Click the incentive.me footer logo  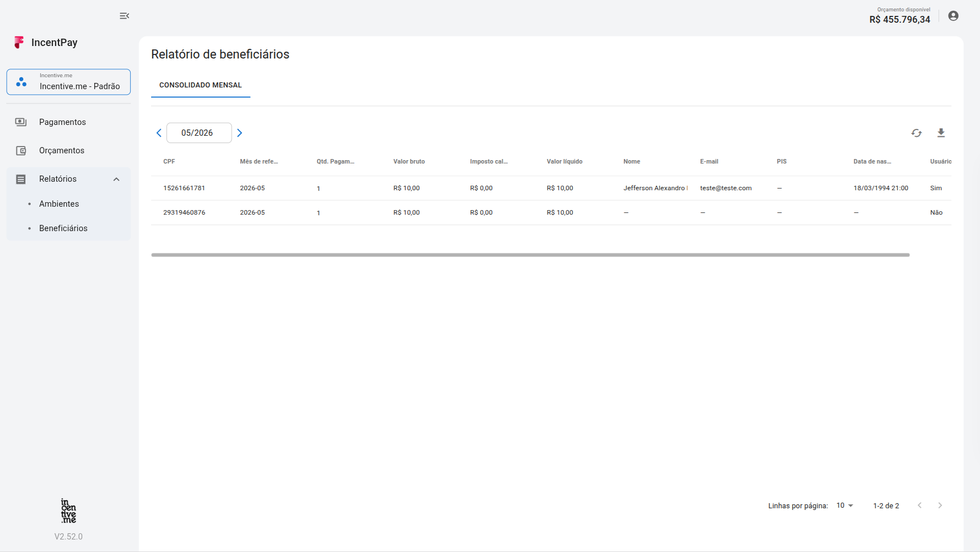(x=68, y=511)
